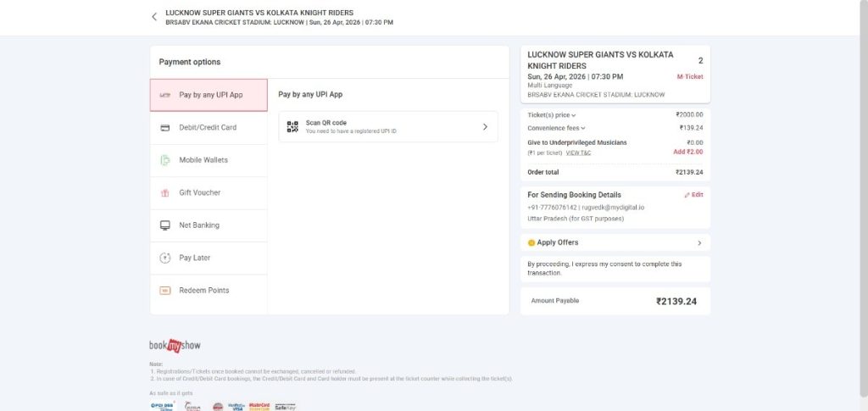Open the Scan QR code option arrow
Image resolution: width=868 pixels, height=411 pixels.
click(x=485, y=126)
